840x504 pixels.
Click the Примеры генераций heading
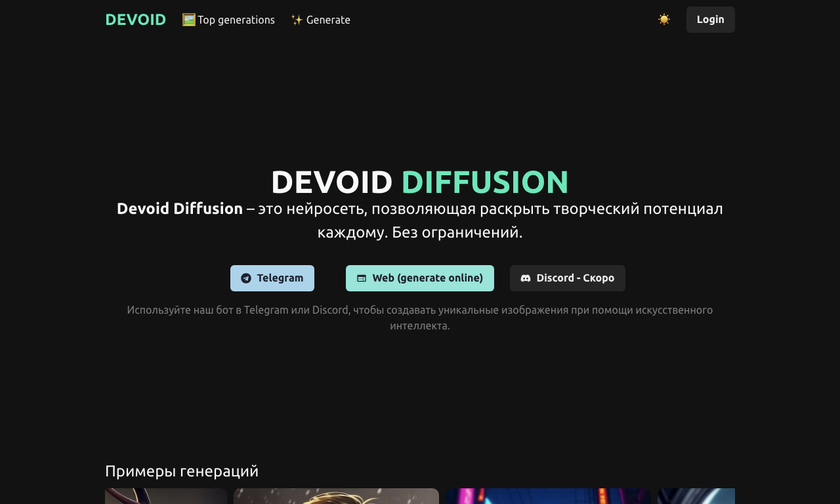click(182, 471)
